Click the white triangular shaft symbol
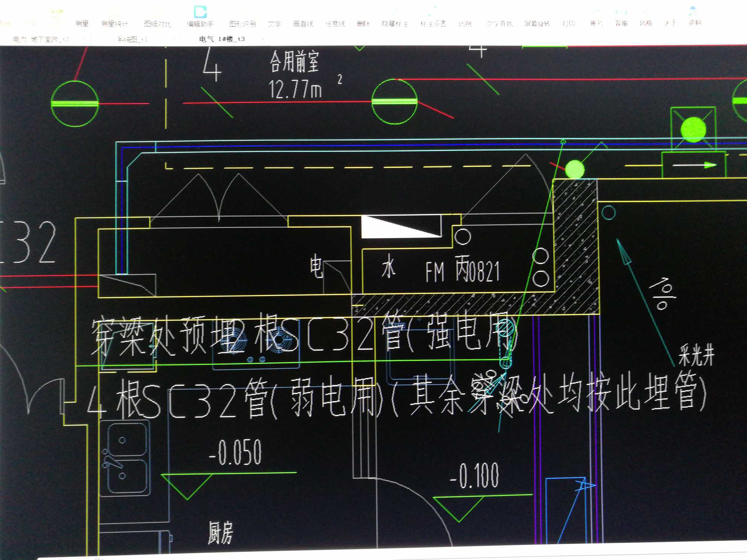 pos(401,227)
